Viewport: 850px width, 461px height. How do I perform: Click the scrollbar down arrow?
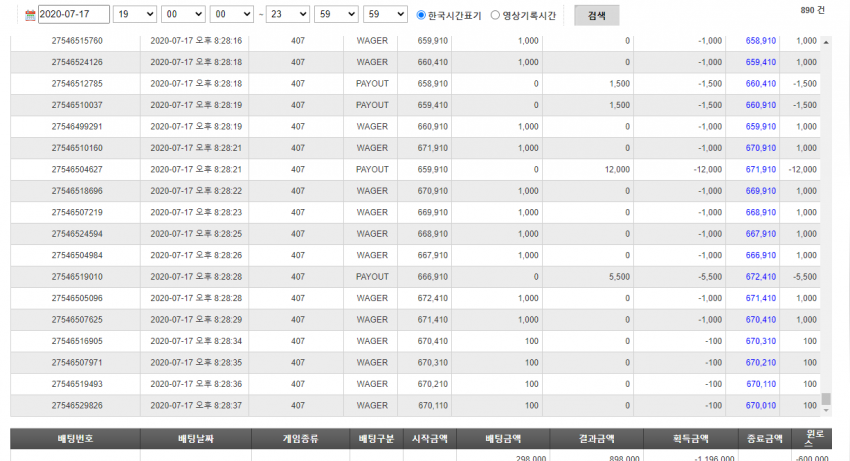pyautogui.click(x=826, y=411)
